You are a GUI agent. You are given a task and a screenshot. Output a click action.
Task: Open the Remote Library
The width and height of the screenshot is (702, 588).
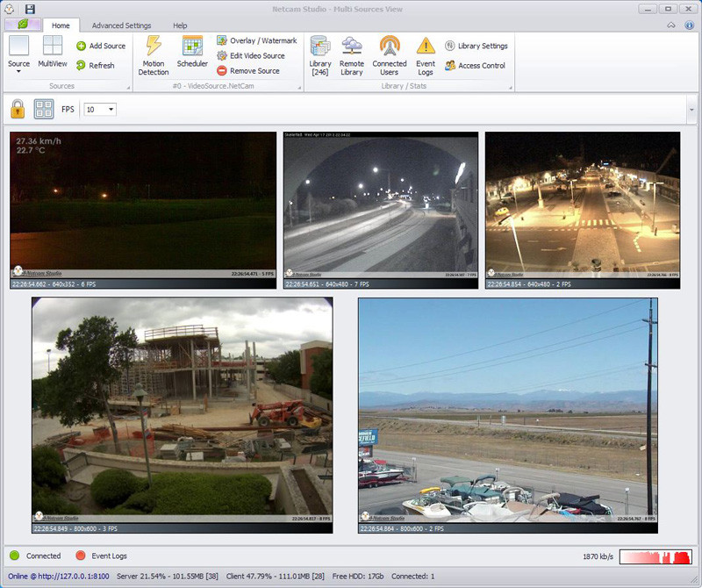tap(352, 55)
